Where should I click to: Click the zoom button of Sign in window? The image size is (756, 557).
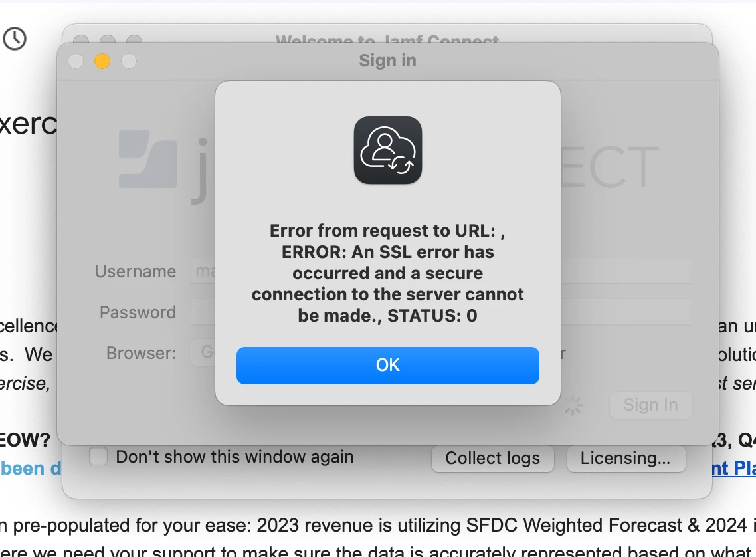point(129,61)
